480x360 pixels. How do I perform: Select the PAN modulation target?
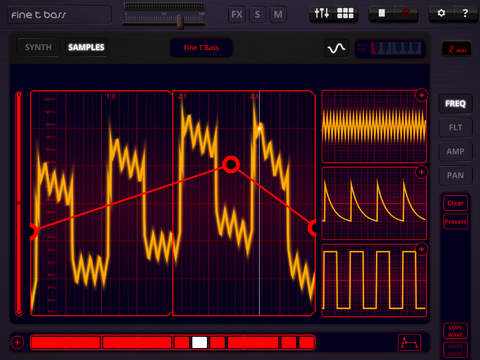pos(455,175)
